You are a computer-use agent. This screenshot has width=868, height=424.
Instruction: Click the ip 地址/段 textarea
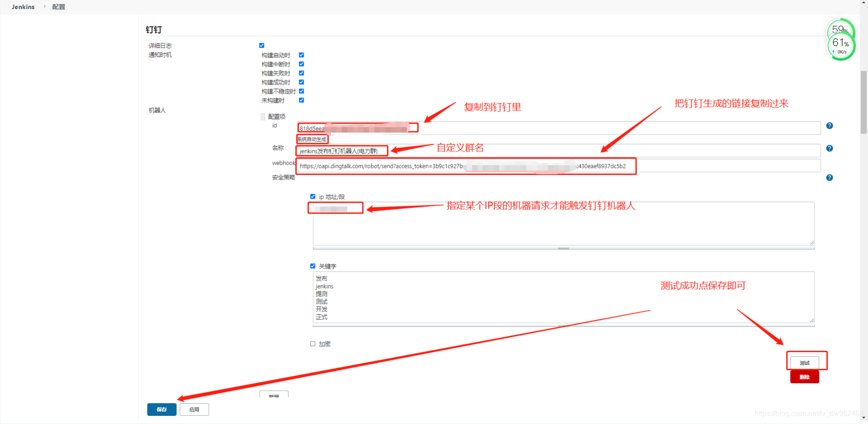(564, 224)
